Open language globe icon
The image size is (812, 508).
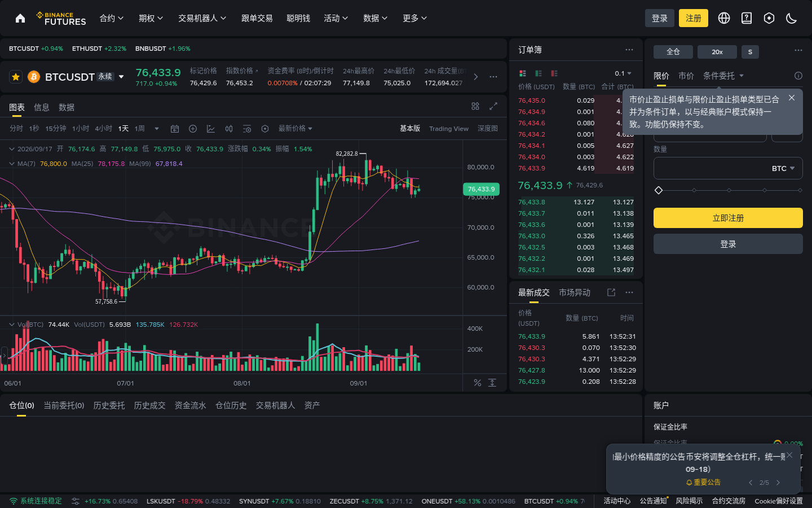tap(724, 18)
